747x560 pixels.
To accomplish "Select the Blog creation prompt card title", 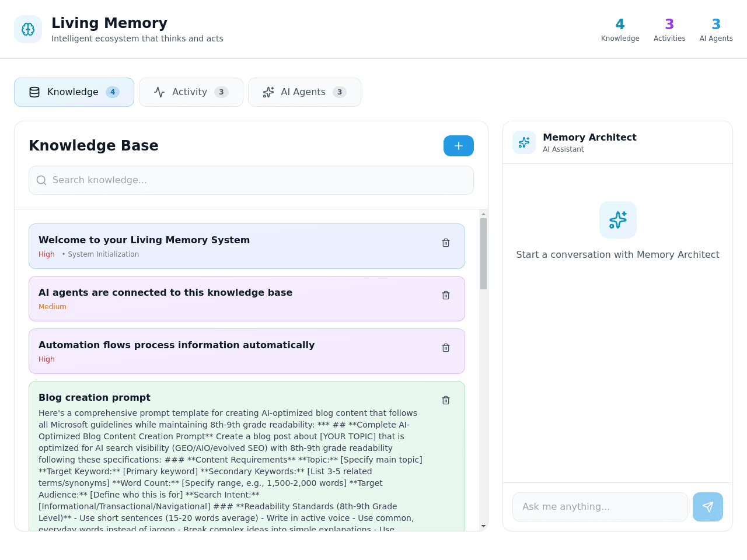I will [x=95, y=397].
